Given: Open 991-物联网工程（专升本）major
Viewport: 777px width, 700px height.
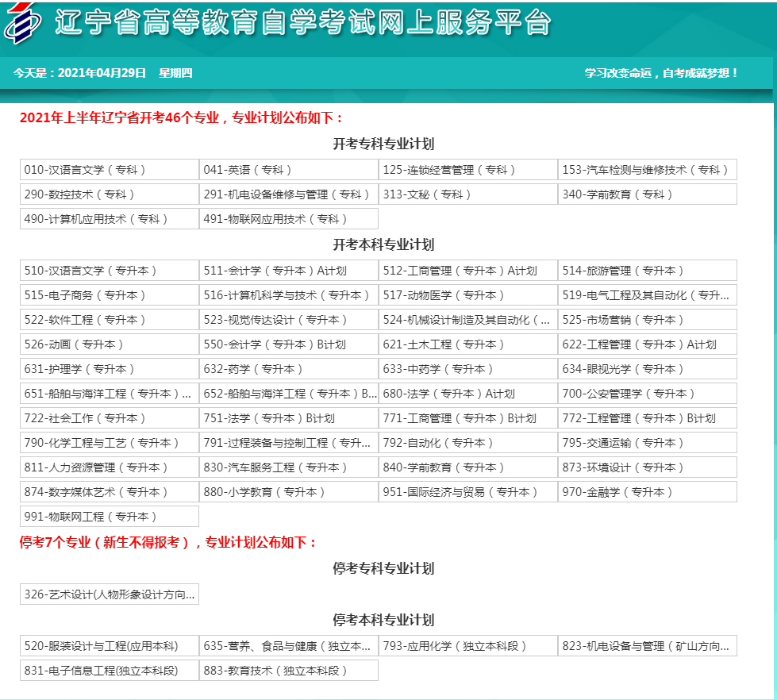Looking at the screenshot, I should pyautogui.click(x=108, y=516).
